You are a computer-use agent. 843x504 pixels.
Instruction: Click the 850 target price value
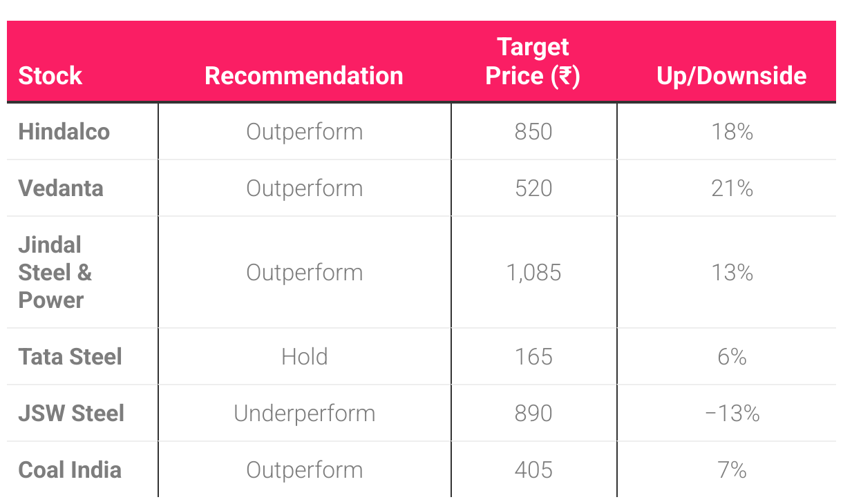coord(533,132)
